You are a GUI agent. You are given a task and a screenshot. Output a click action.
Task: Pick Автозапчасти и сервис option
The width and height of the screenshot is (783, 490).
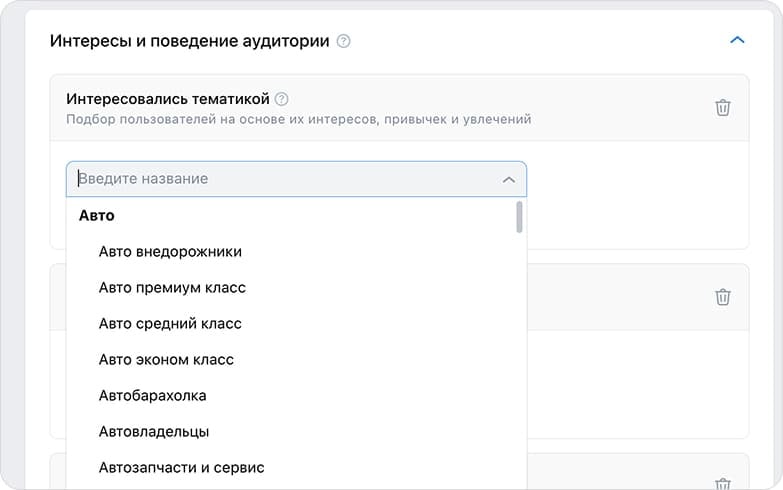pos(181,468)
